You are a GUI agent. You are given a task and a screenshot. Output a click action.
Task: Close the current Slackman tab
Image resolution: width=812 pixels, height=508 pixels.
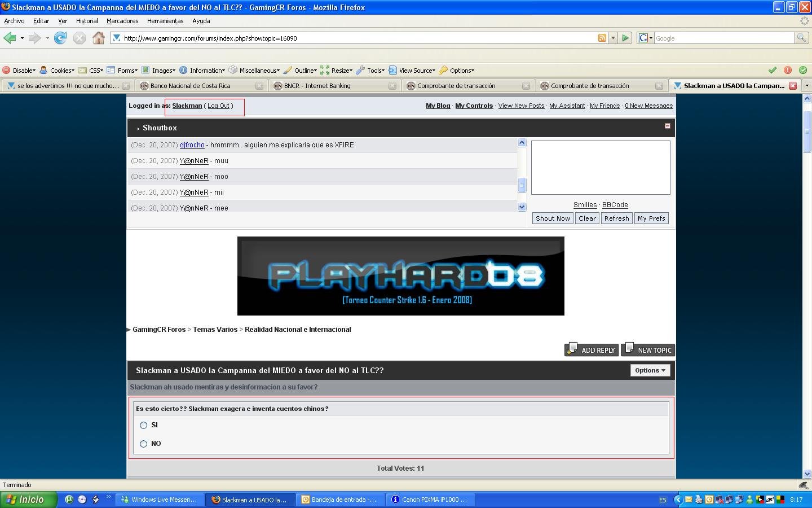793,86
